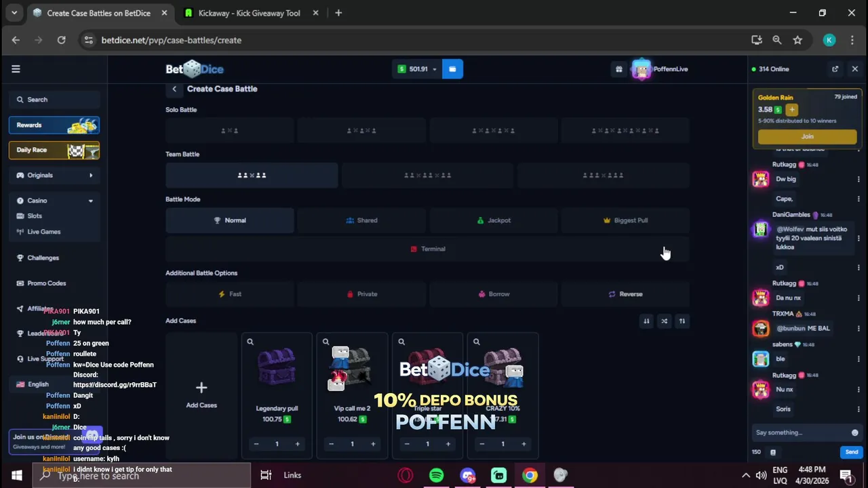Click the BetDice logo in the header
This screenshot has width=868, height=488.
pyautogui.click(x=195, y=69)
